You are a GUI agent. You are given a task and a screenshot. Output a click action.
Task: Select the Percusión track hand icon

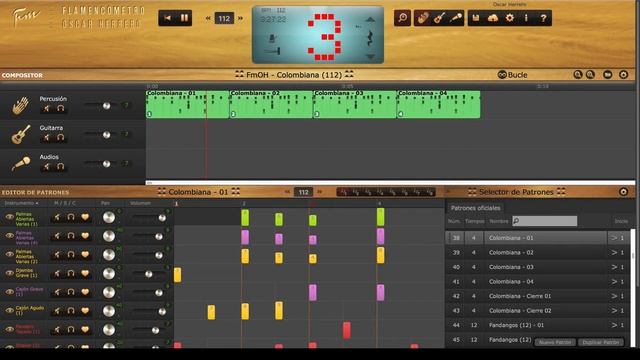pyautogui.click(x=20, y=105)
